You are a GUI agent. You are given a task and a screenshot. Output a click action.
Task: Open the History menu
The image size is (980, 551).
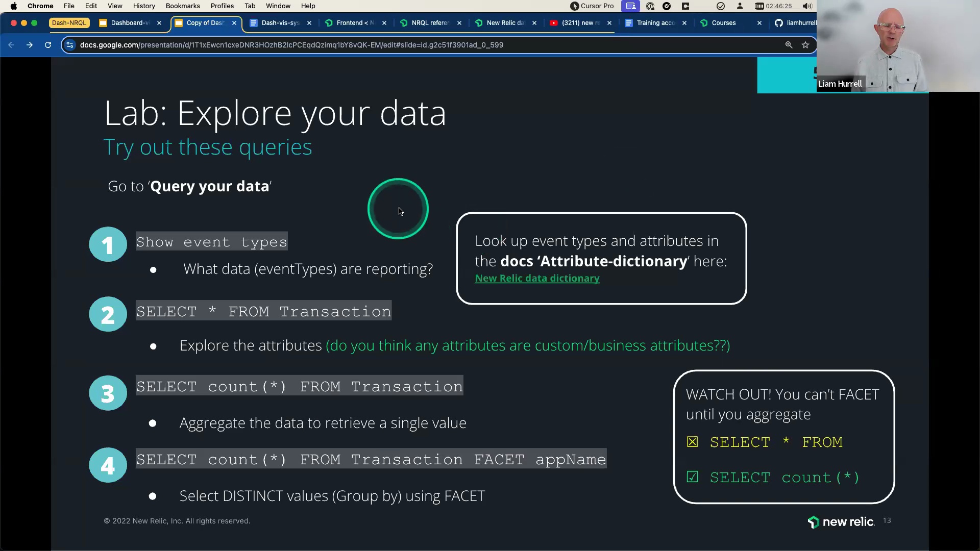pyautogui.click(x=144, y=6)
